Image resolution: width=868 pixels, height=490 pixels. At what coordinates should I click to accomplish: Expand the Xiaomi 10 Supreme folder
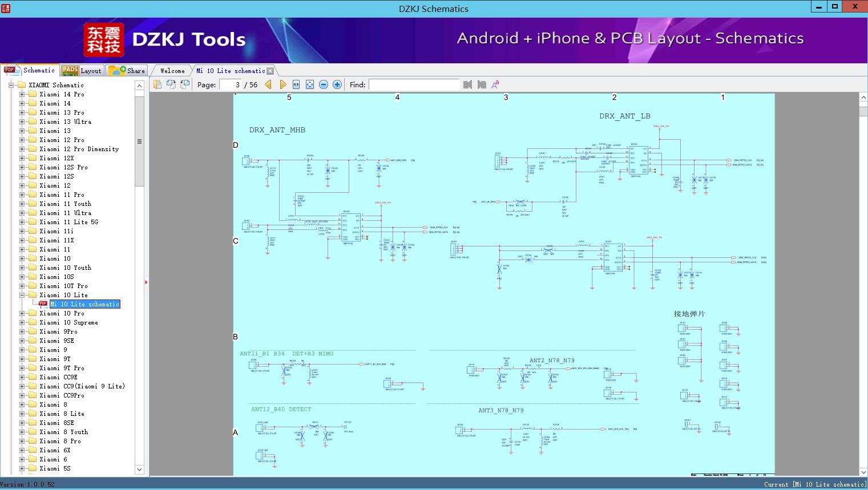pos(22,322)
